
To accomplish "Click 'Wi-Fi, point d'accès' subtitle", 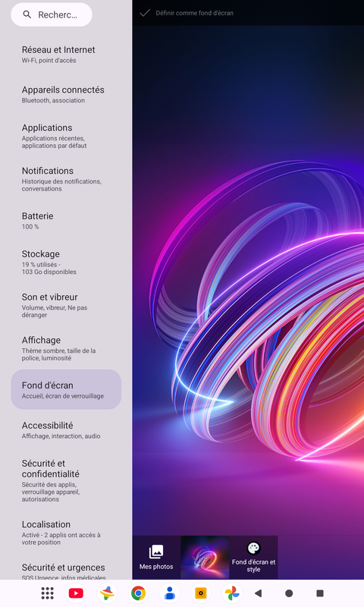I will point(49,61).
